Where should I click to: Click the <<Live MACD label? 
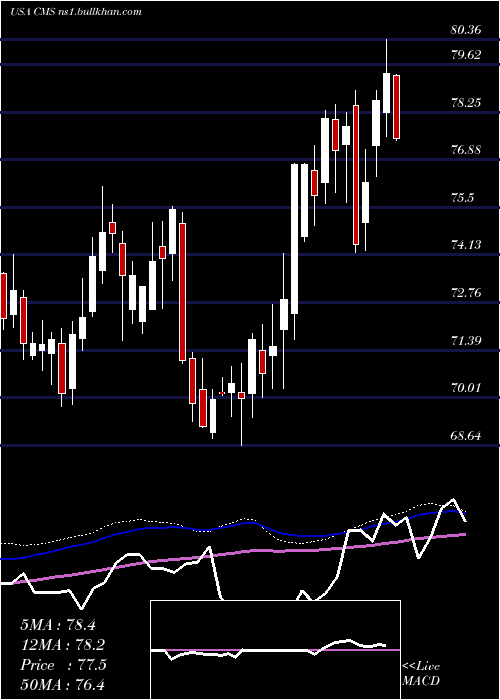[x=421, y=673]
